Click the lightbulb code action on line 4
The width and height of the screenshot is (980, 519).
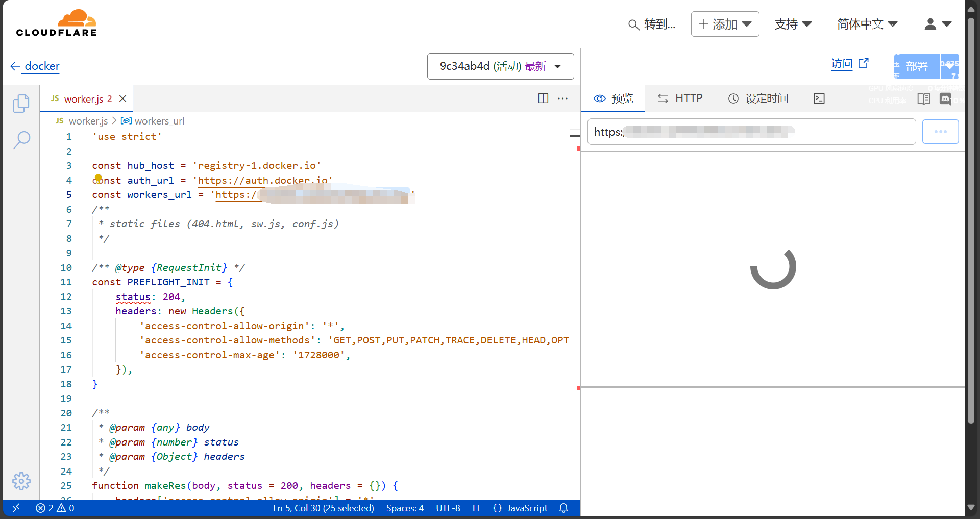pyautogui.click(x=98, y=178)
